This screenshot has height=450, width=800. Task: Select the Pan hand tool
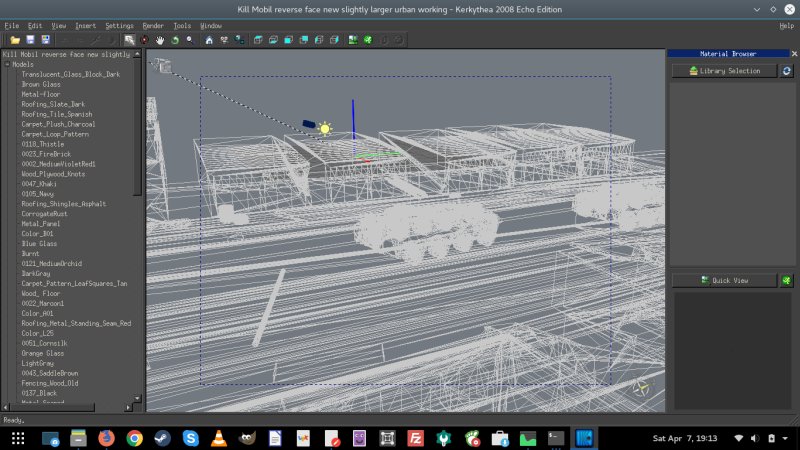[159, 40]
